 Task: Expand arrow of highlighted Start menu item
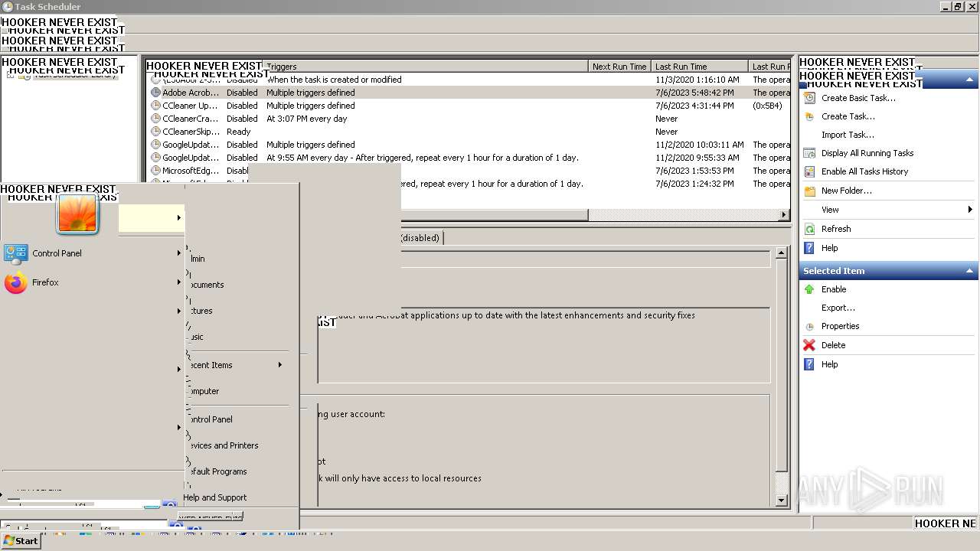179,218
